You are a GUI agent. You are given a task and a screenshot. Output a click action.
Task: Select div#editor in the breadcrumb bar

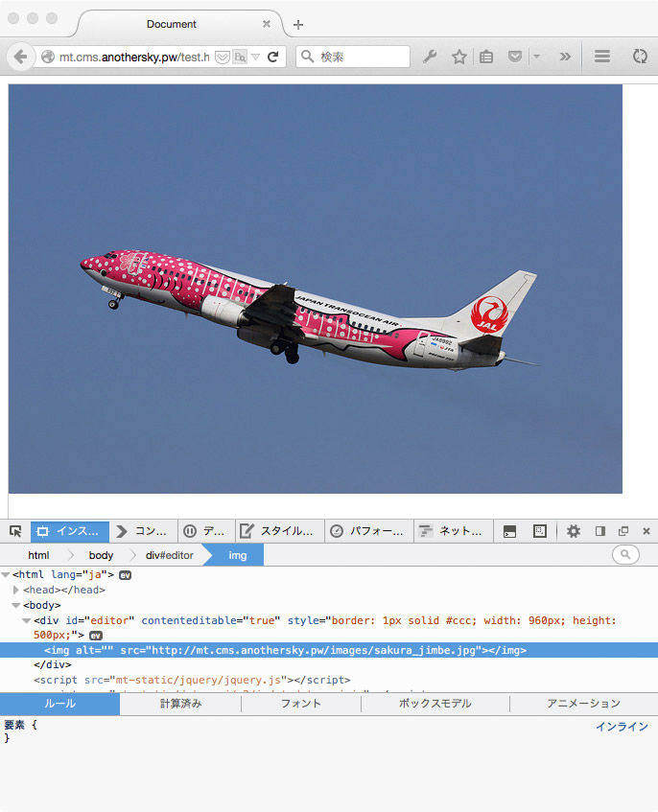point(170,555)
